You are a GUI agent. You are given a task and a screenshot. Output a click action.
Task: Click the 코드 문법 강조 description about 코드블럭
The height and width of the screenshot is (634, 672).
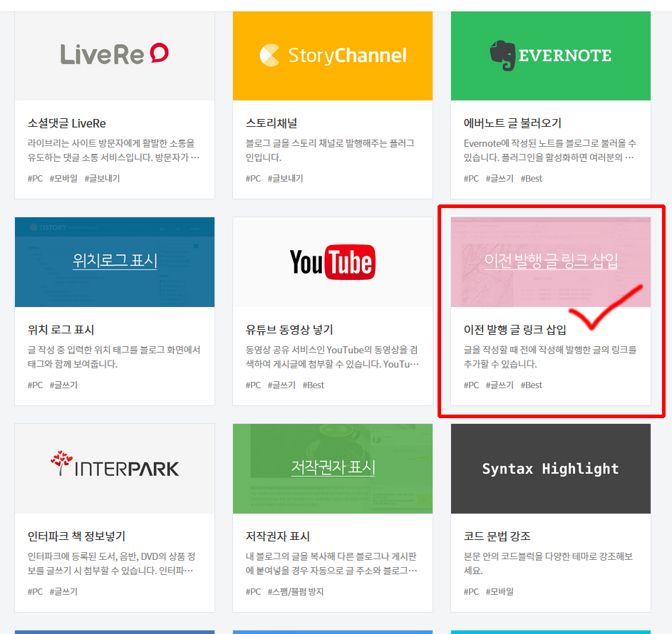coord(548,563)
